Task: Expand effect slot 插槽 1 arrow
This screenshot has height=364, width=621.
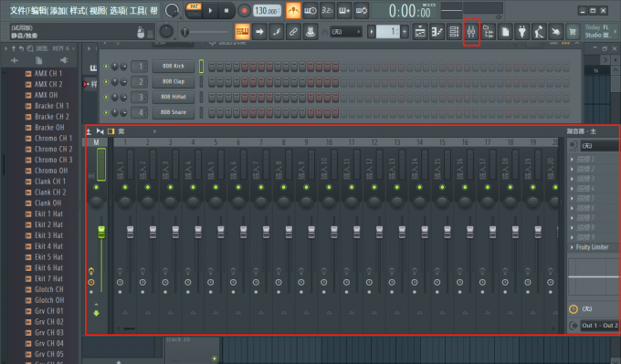Action: pyautogui.click(x=572, y=160)
